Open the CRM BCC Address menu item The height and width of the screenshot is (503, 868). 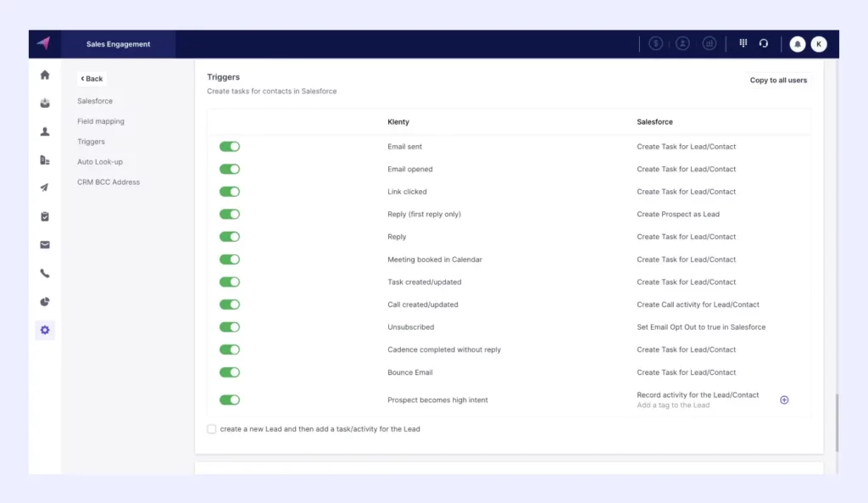coord(108,182)
